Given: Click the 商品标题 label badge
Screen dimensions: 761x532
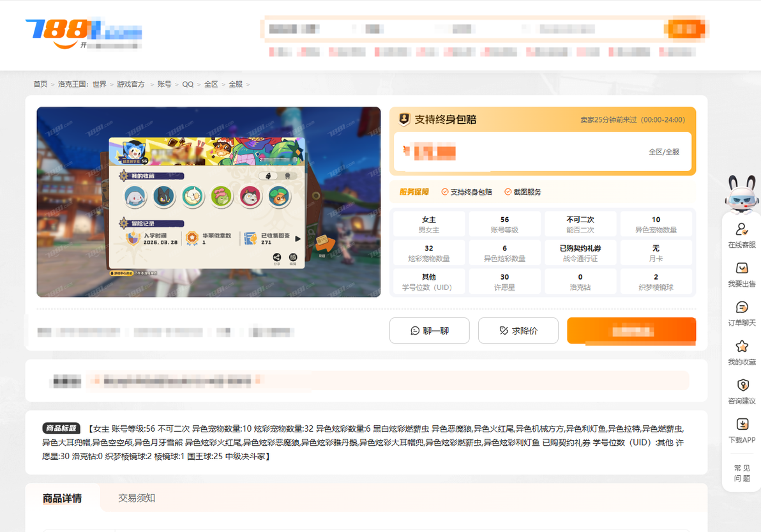Looking at the screenshot, I should pyautogui.click(x=61, y=428).
